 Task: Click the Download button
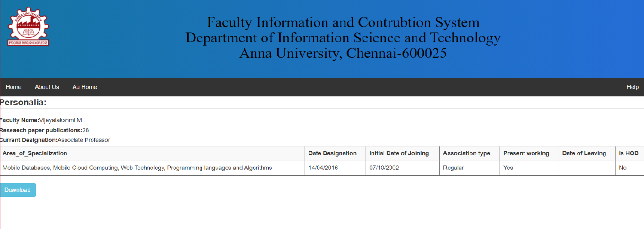18,190
